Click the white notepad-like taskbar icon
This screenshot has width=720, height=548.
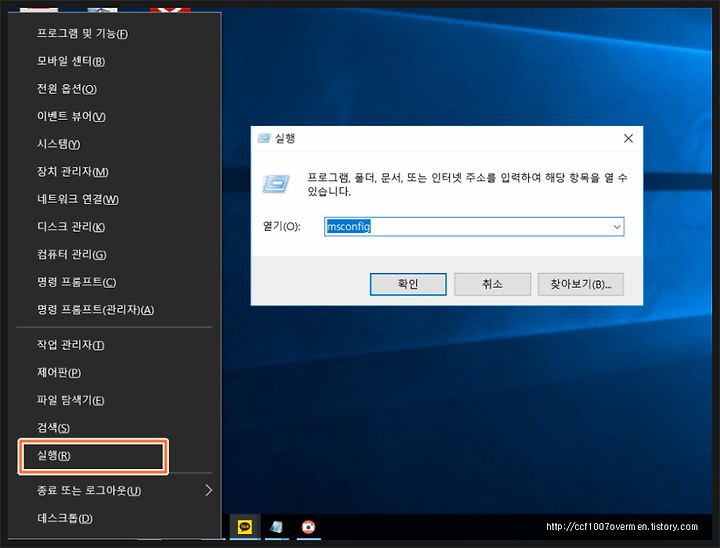tap(276, 526)
